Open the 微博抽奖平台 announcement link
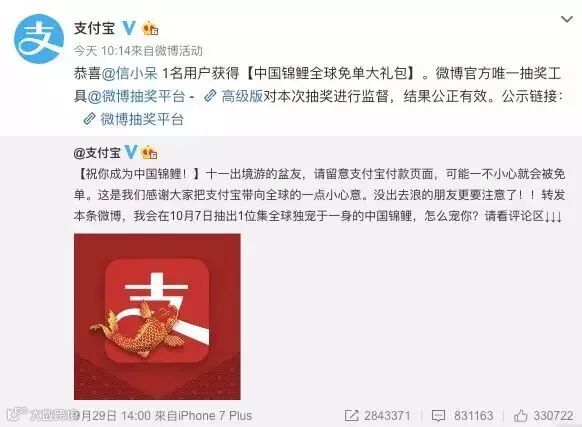The image size is (582, 427). pyautogui.click(x=142, y=119)
